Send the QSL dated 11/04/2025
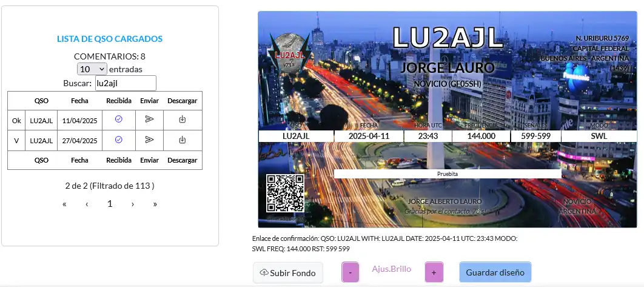 tap(149, 120)
